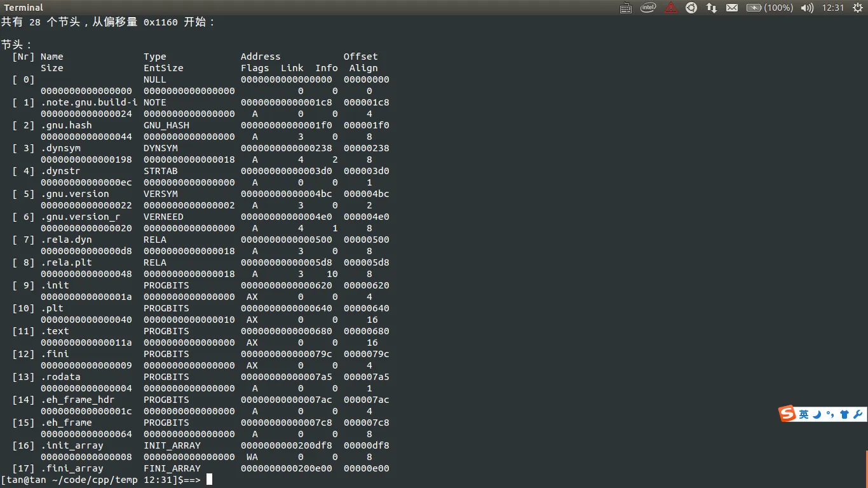Click the 0x1160 offset value
868x488 pixels.
pos(161,22)
